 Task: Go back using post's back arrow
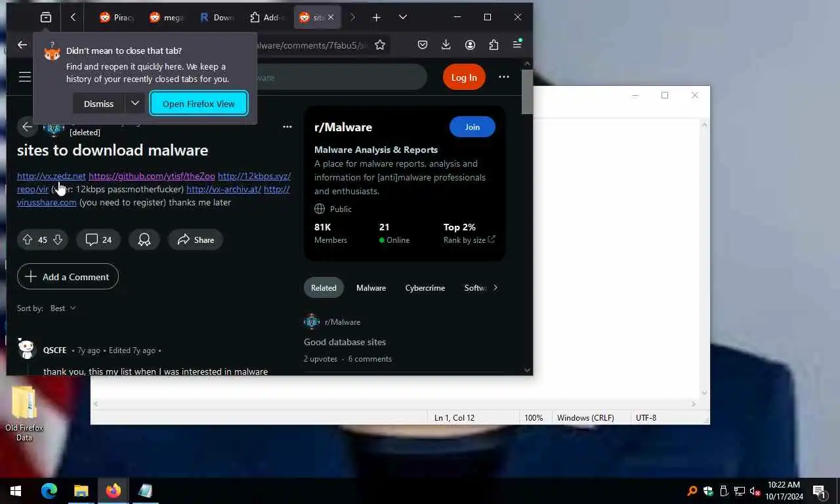27,127
